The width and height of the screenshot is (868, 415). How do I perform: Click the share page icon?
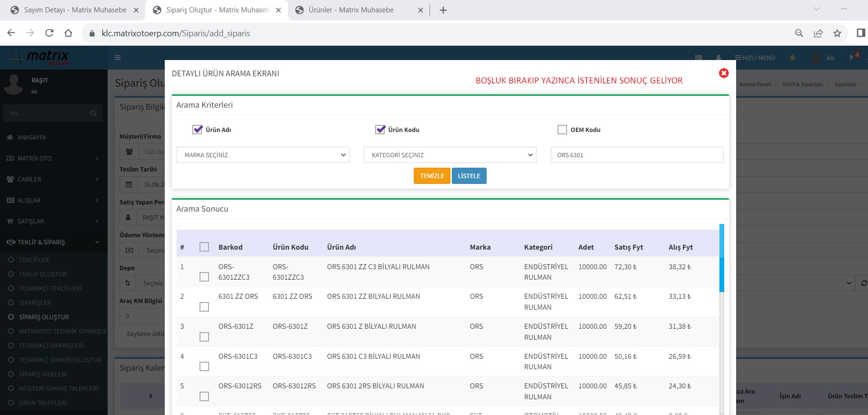point(818,33)
